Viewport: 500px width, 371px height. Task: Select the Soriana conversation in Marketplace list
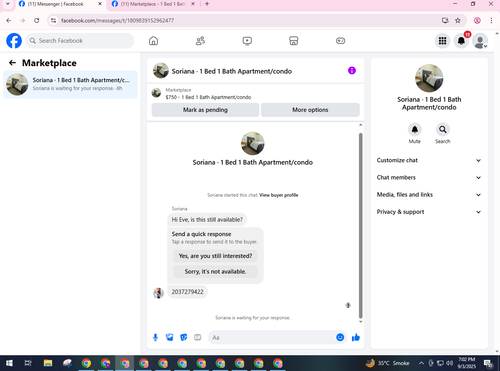tap(70, 84)
